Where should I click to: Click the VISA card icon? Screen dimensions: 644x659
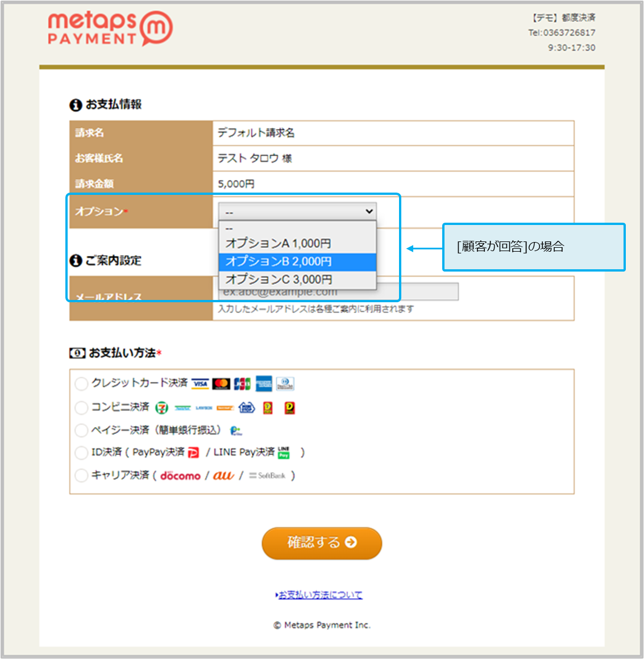[x=200, y=384]
